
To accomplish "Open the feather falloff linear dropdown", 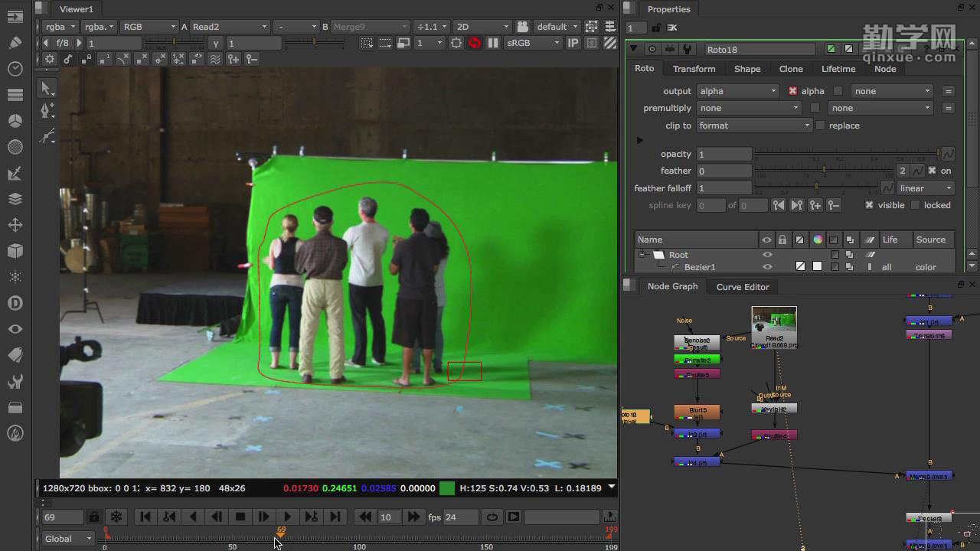I will (926, 188).
